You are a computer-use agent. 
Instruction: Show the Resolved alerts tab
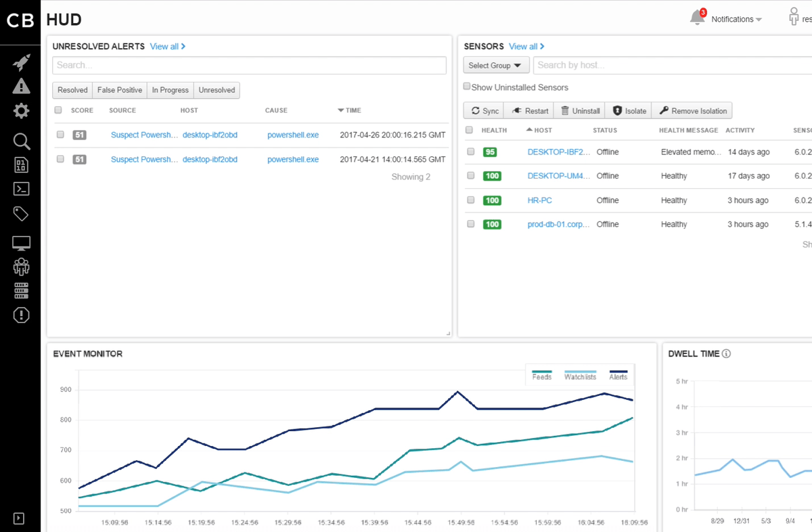pyautogui.click(x=72, y=90)
